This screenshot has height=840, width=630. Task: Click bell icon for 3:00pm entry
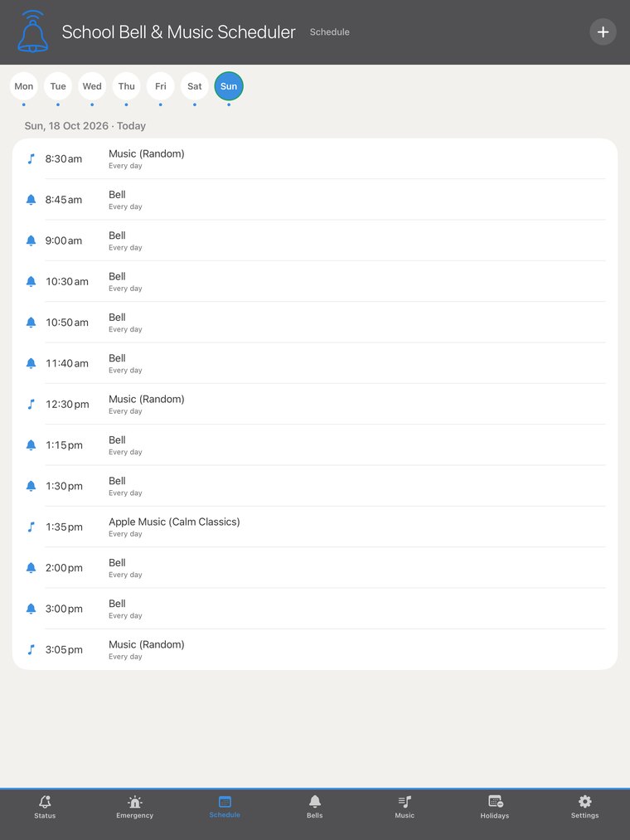pos(31,609)
